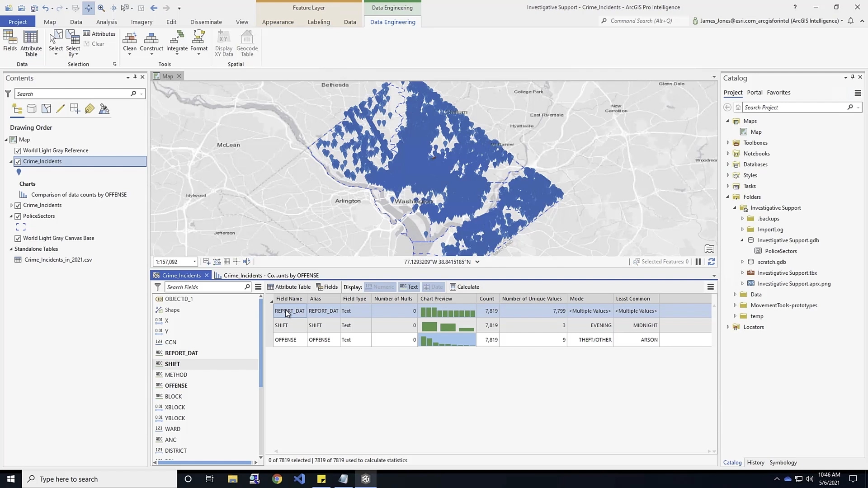Image resolution: width=868 pixels, height=488 pixels.
Task: Switch Contents to List By Data Source
Action: click(32, 109)
